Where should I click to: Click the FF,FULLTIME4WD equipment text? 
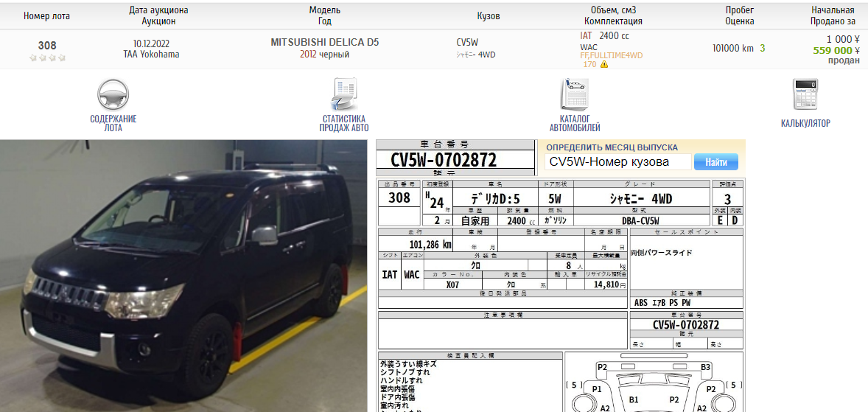pyautogui.click(x=611, y=55)
